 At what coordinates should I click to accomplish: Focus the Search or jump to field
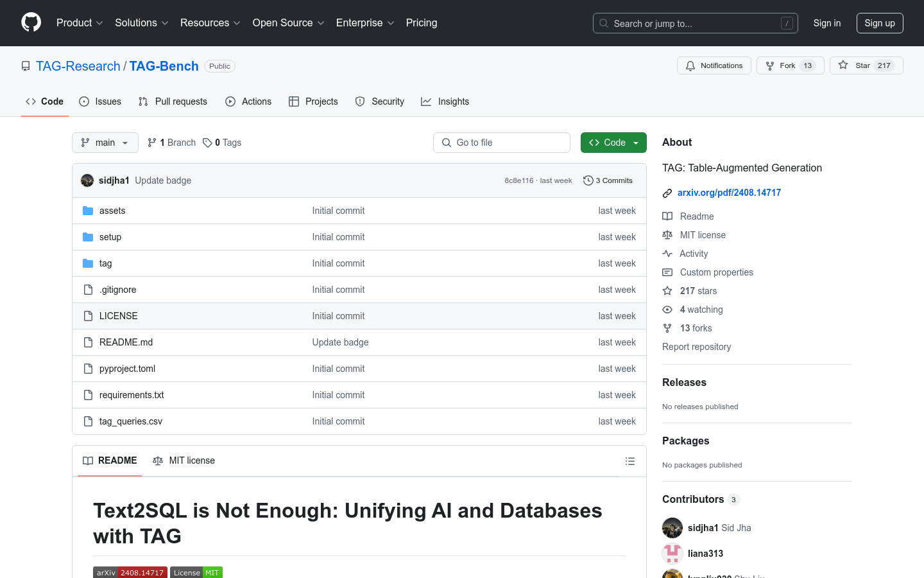pos(696,23)
